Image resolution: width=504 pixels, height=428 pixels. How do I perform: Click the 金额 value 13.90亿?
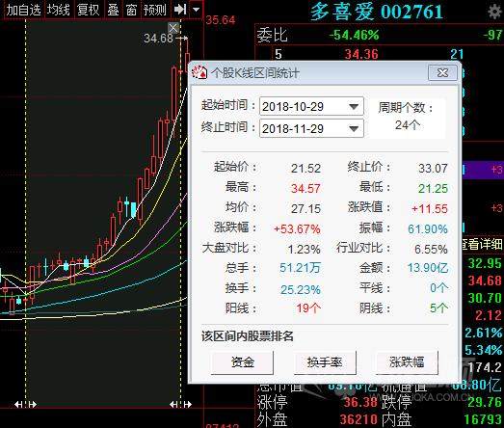428,268
